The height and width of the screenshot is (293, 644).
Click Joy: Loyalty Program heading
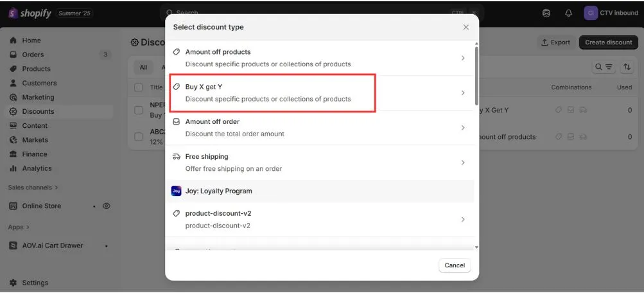[218, 191]
